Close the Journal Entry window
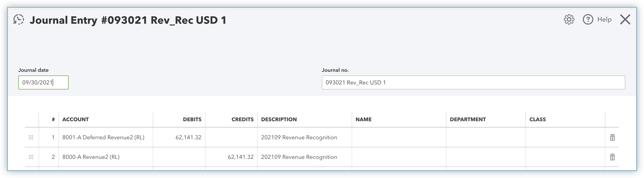644x178 pixels. pos(625,19)
